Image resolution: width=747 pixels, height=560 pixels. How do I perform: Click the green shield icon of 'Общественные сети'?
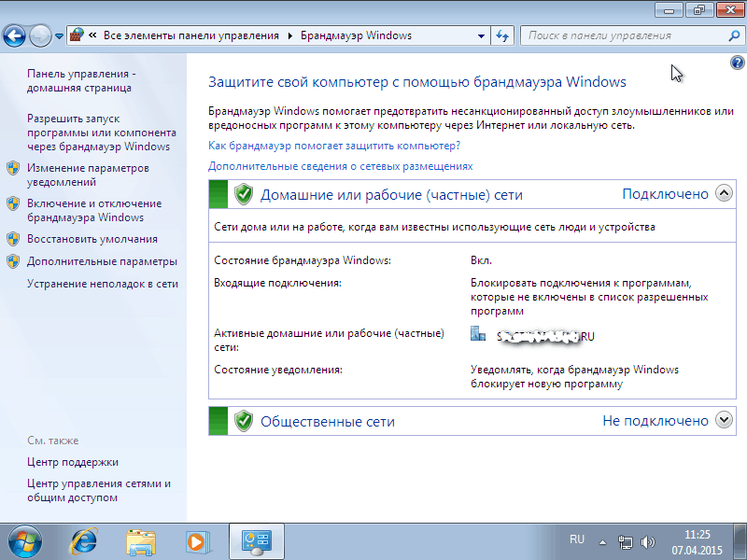pyautogui.click(x=244, y=421)
